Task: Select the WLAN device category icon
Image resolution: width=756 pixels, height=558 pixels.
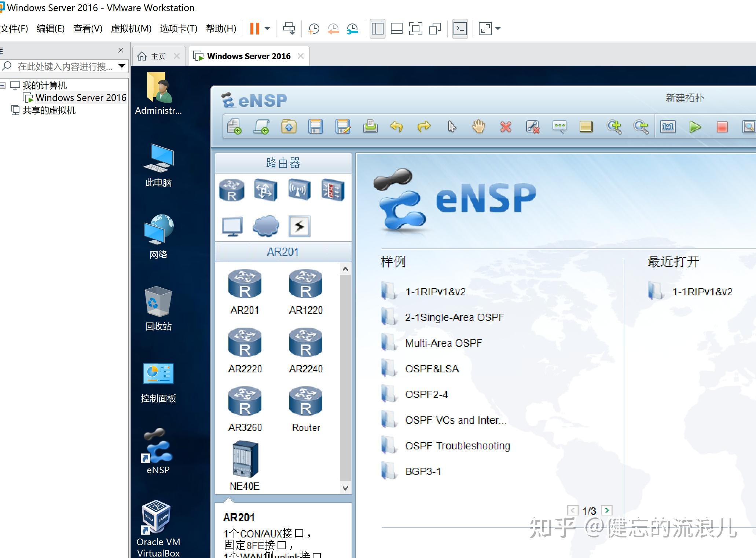Action: coord(299,190)
